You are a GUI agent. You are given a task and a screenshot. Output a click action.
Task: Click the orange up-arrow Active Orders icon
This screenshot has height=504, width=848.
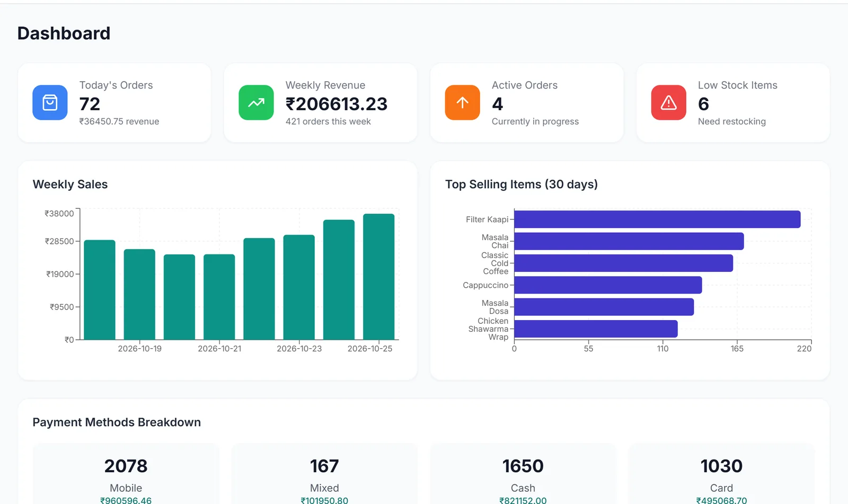point(462,102)
